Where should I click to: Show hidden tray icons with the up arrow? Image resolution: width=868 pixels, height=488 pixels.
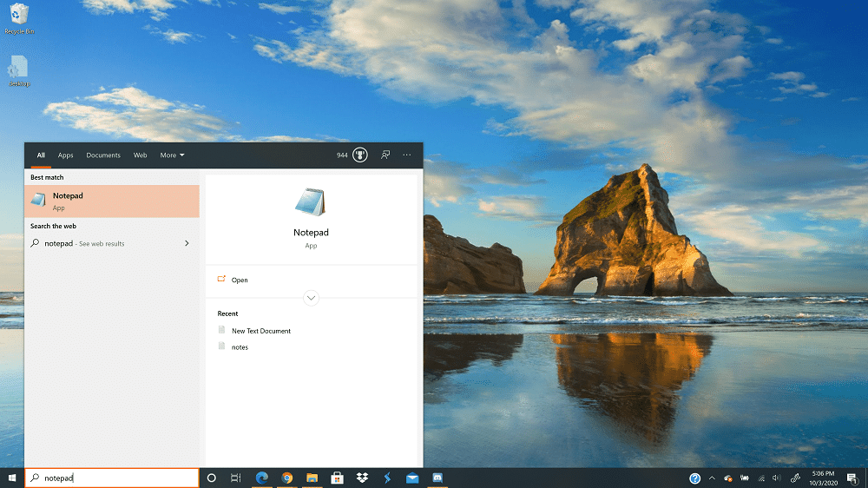pos(712,478)
